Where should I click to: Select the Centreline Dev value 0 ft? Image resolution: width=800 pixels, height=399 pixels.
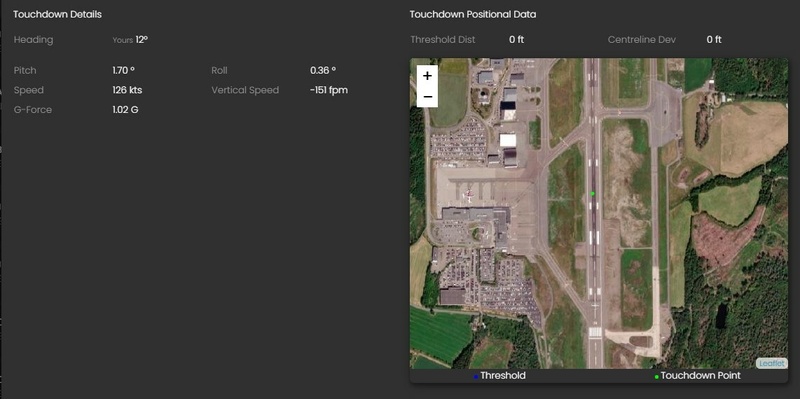coord(714,40)
